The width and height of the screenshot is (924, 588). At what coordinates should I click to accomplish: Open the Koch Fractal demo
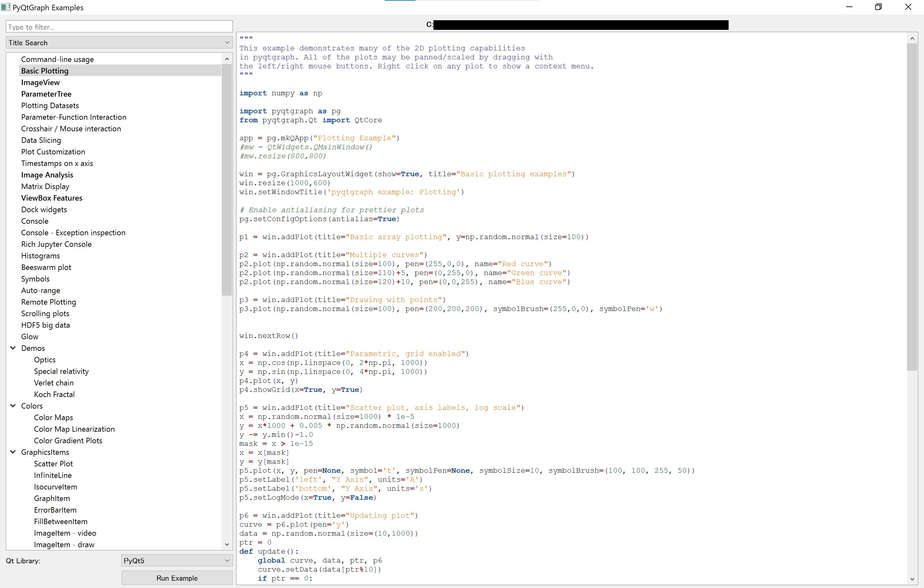pyautogui.click(x=54, y=394)
